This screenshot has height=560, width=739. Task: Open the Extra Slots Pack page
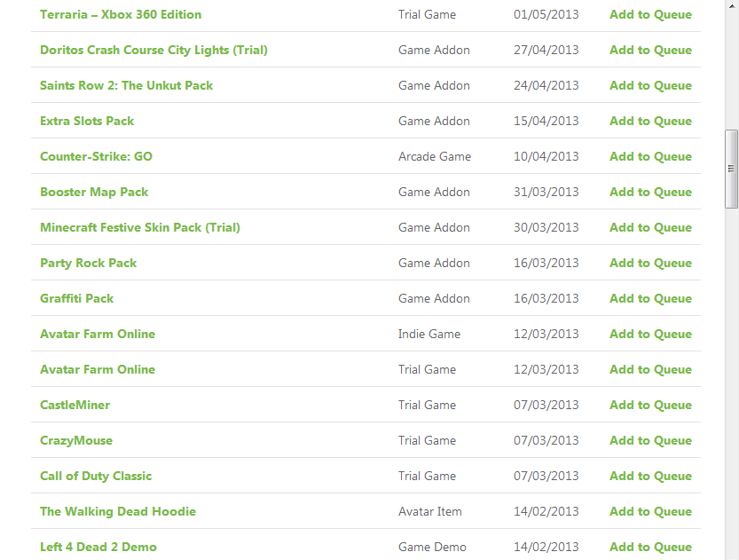tap(87, 122)
